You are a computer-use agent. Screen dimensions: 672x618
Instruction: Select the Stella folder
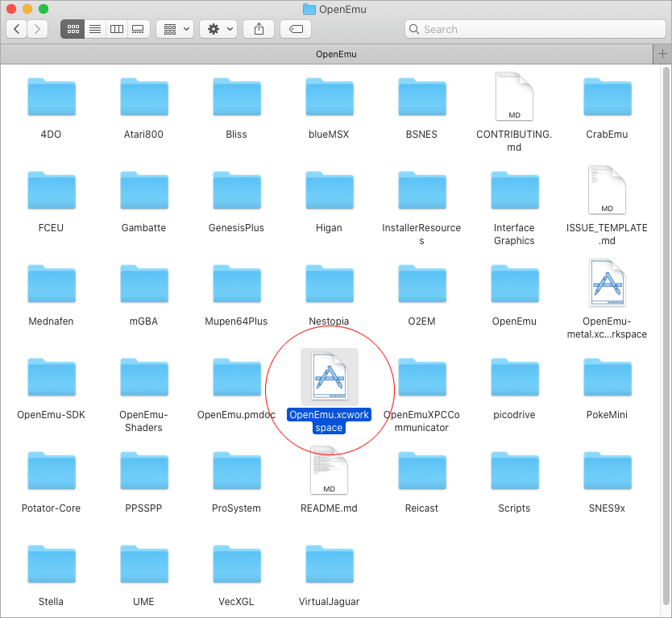coord(52,564)
